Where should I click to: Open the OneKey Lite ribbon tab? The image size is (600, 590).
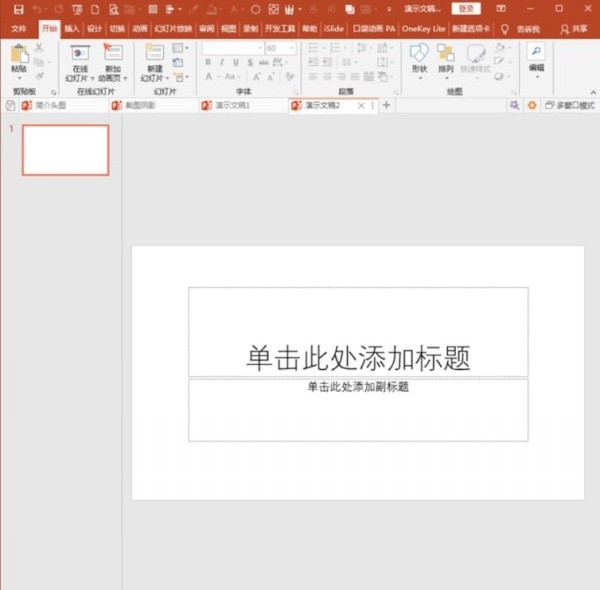click(x=423, y=29)
